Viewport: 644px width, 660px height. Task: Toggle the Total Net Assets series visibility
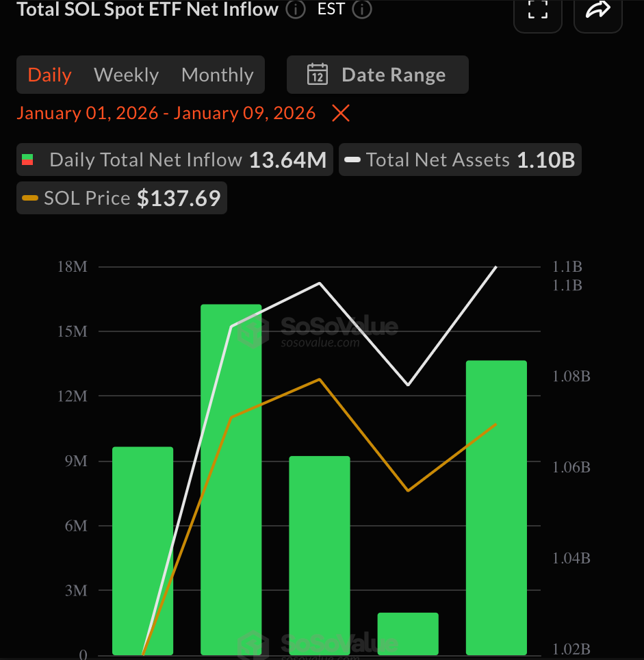459,160
